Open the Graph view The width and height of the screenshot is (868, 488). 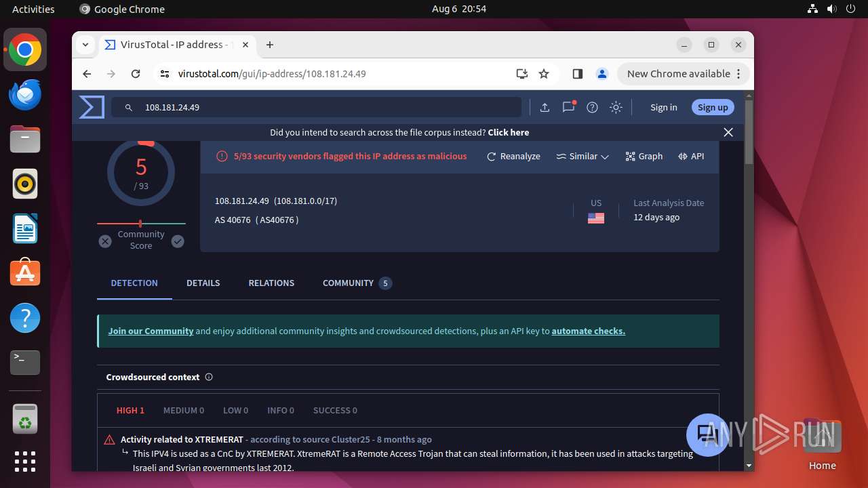coord(644,156)
